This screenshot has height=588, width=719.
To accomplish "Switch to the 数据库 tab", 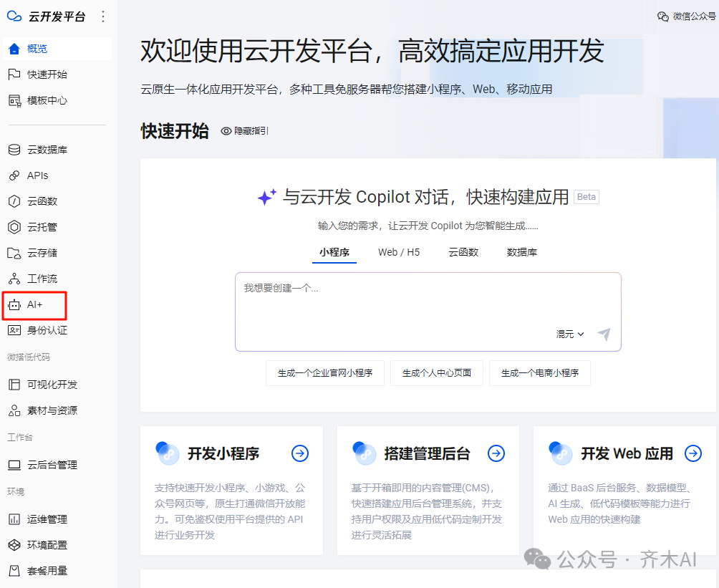I will pos(522,252).
